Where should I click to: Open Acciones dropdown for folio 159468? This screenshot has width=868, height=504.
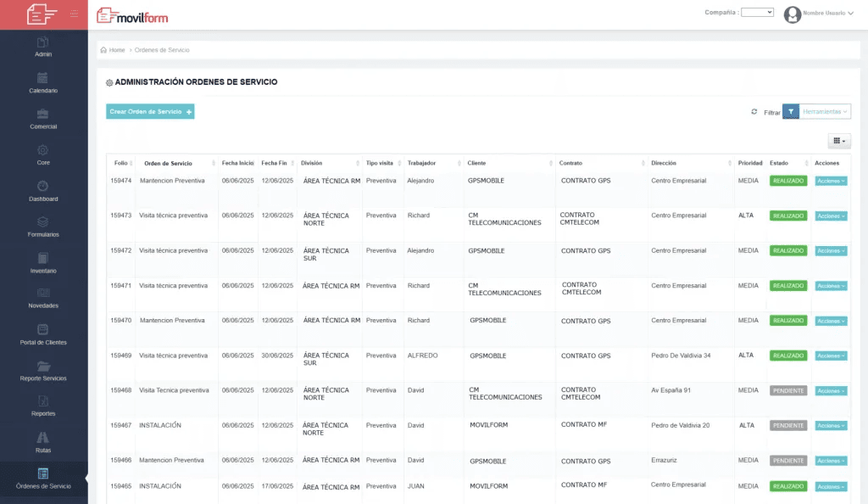(x=831, y=391)
